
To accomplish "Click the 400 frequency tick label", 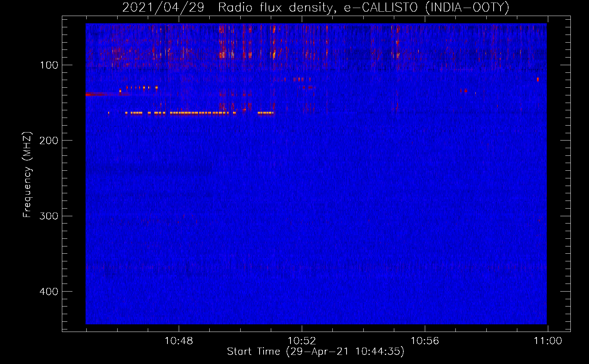I will coord(49,292).
